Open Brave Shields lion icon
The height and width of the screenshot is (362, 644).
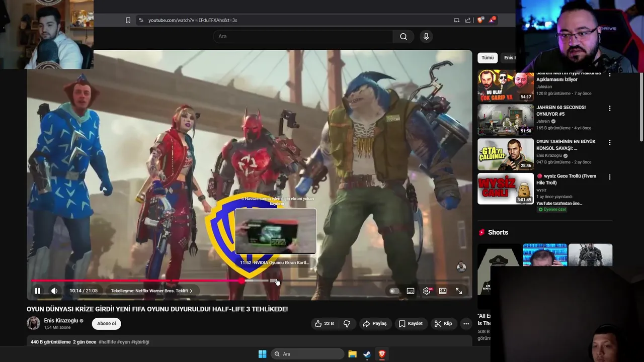pyautogui.click(x=480, y=20)
